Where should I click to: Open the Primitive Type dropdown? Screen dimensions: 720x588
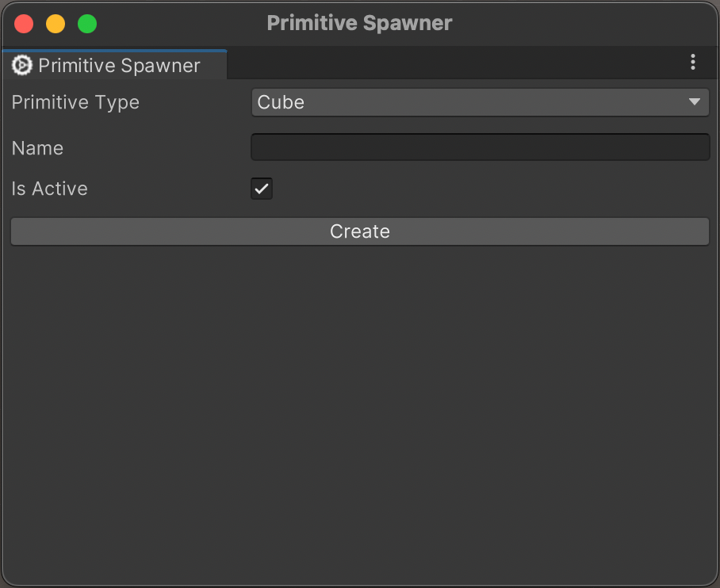[480, 102]
